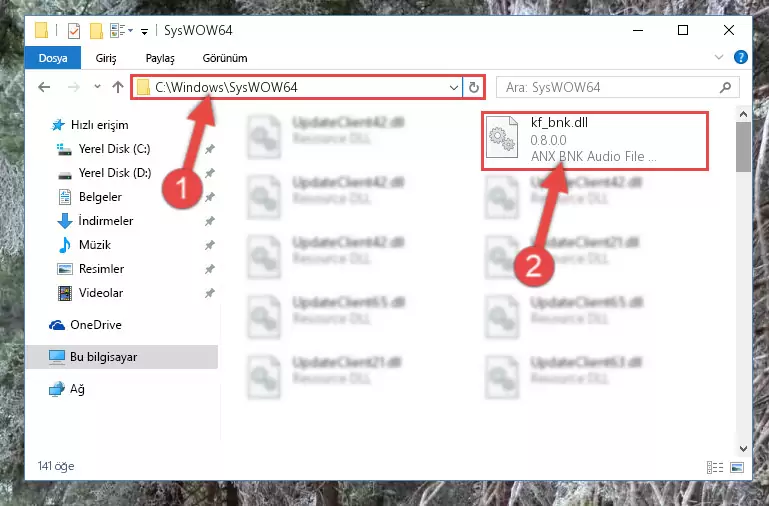Switch to large icons view in the status bar
This screenshot has width=769, height=506.
[737, 467]
